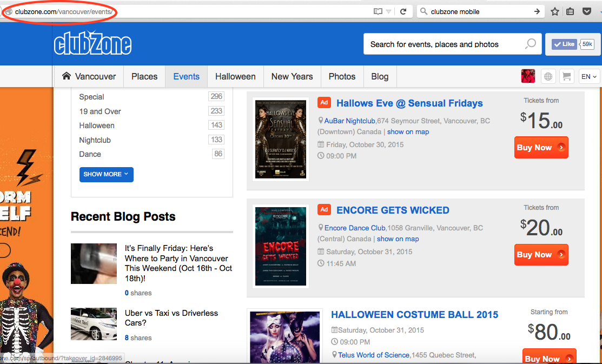Click the 296 count beside Special
This screenshot has height=364, width=602.
[216, 96]
